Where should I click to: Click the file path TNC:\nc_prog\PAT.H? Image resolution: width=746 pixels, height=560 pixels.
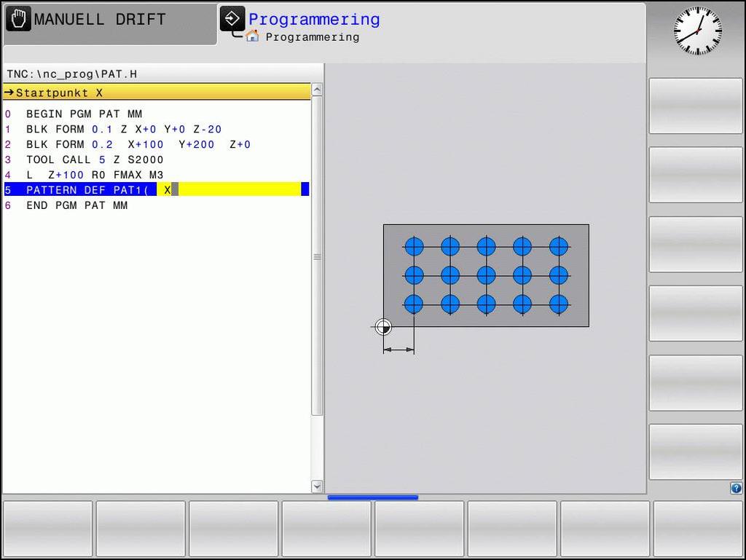tap(72, 74)
